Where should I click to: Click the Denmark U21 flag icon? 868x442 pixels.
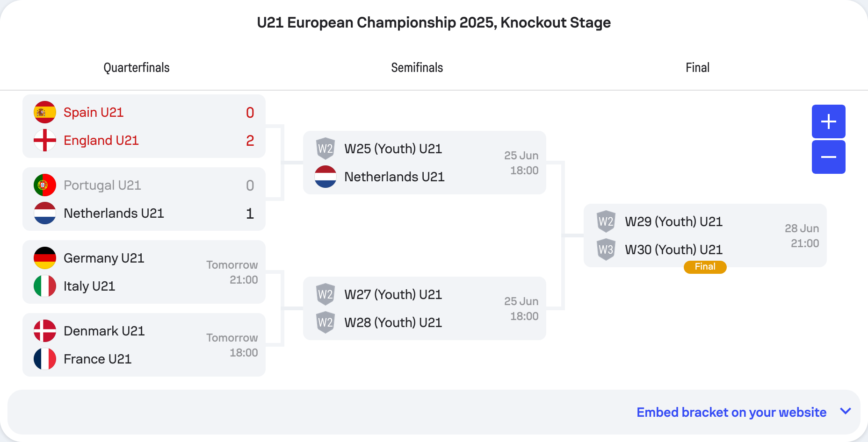(x=45, y=331)
